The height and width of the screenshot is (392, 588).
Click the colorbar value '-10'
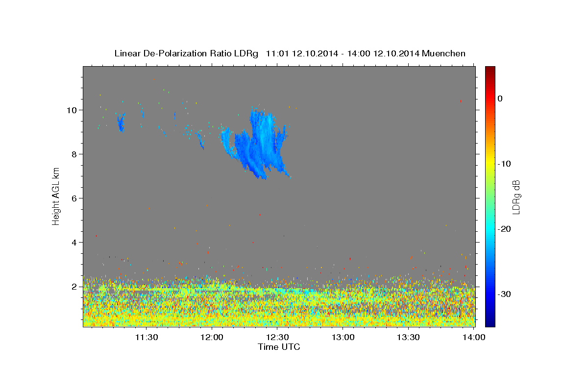(x=505, y=164)
